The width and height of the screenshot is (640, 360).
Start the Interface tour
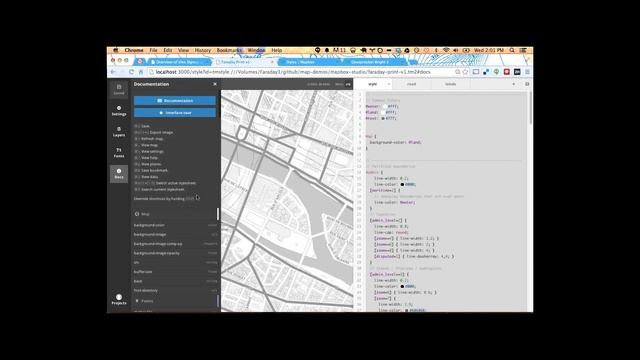[175, 113]
